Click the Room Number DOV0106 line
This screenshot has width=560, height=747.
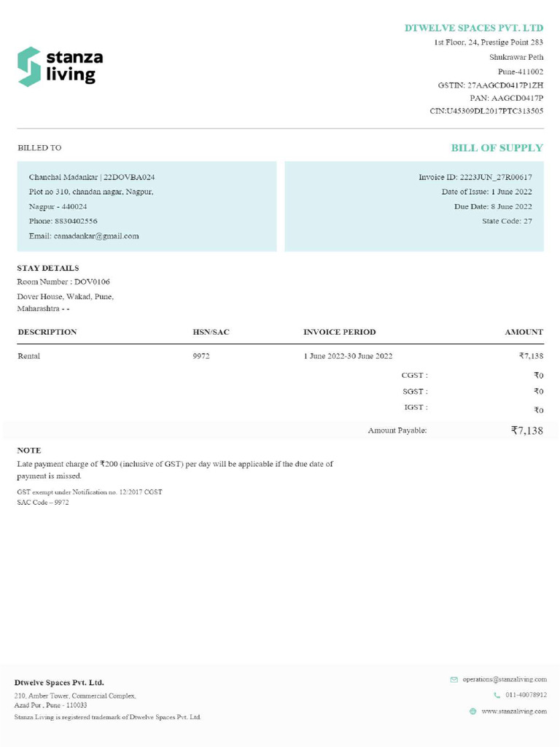tap(63, 282)
